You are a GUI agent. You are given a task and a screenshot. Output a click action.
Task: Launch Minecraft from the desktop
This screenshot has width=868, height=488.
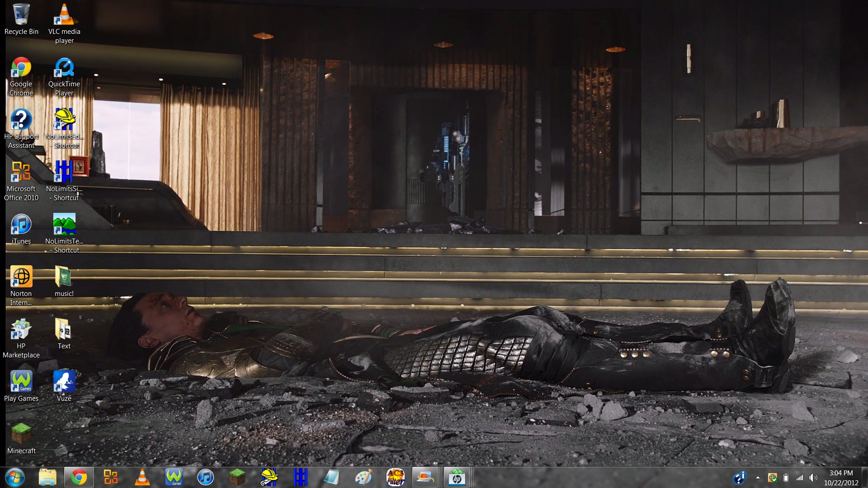coord(21,439)
